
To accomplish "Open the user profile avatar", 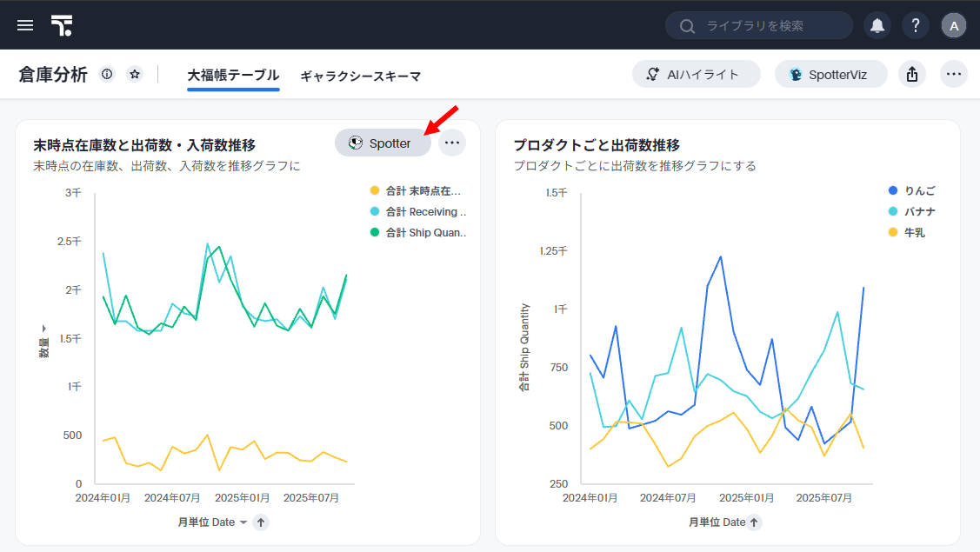I will click(954, 25).
